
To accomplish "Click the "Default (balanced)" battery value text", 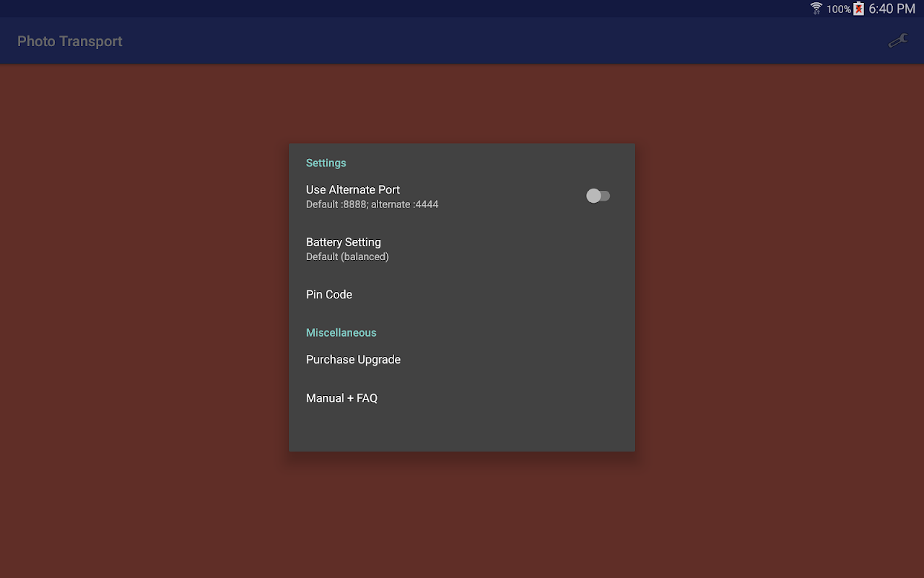I will pos(347,256).
